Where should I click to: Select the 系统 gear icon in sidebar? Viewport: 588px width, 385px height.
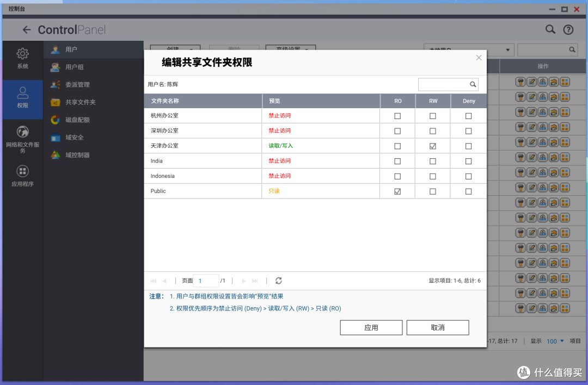tap(22, 53)
